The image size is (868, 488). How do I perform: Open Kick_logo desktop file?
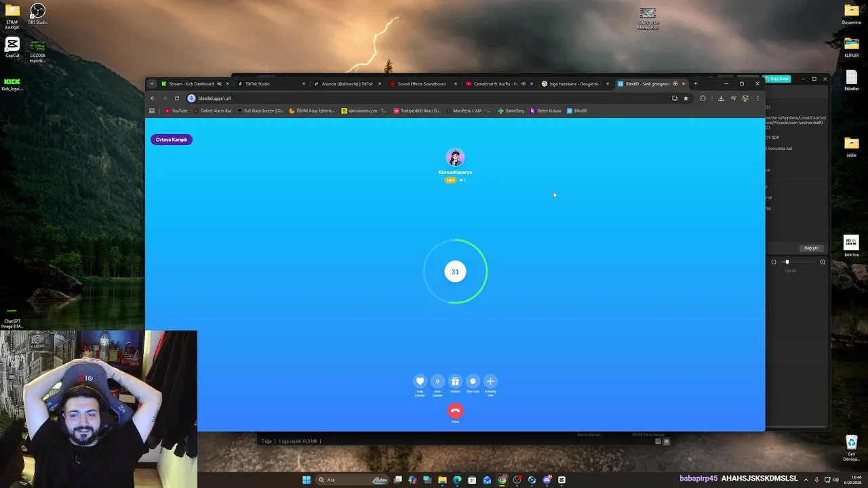pos(12,85)
